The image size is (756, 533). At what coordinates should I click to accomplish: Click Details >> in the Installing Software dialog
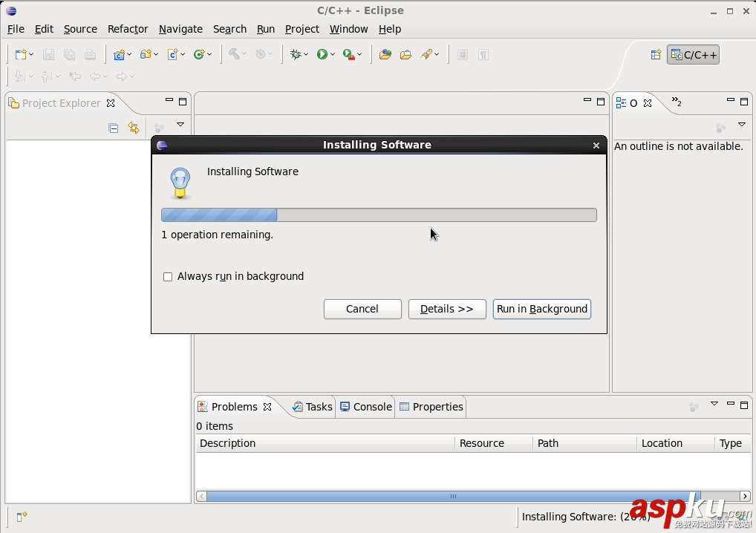446,309
